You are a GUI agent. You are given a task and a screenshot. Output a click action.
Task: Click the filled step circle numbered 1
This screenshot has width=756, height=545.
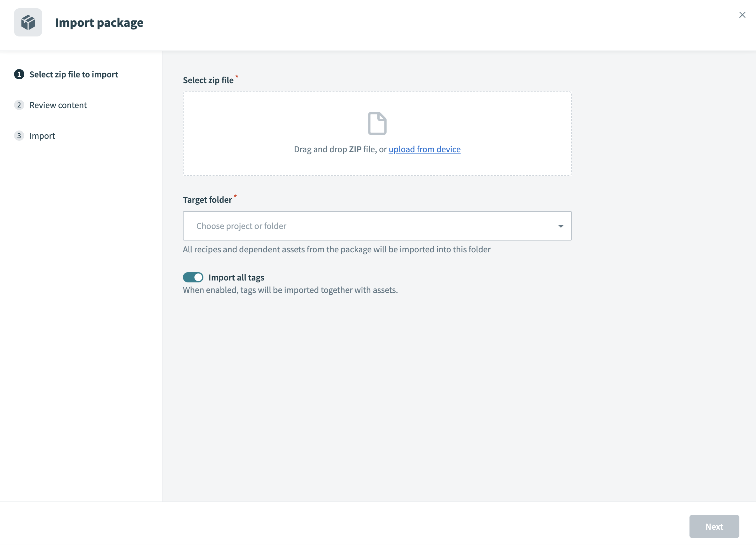(19, 74)
